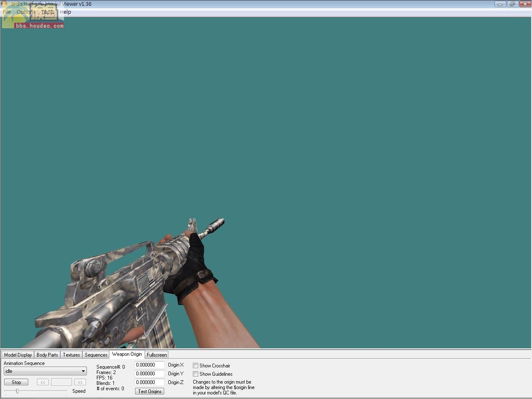The image size is (532, 399).
Task: Restore down the Model Viewer window
Action: pos(512,4)
